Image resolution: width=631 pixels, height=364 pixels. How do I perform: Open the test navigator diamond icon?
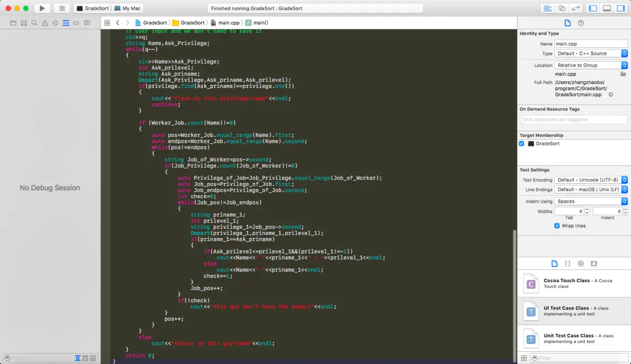point(55,23)
